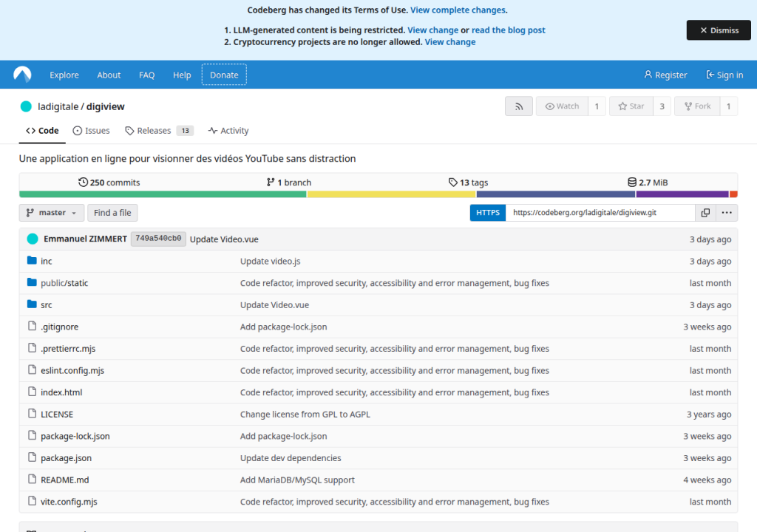Show the forks count next to Fork
Image resolution: width=757 pixels, height=532 pixels.
[x=728, y=106]
